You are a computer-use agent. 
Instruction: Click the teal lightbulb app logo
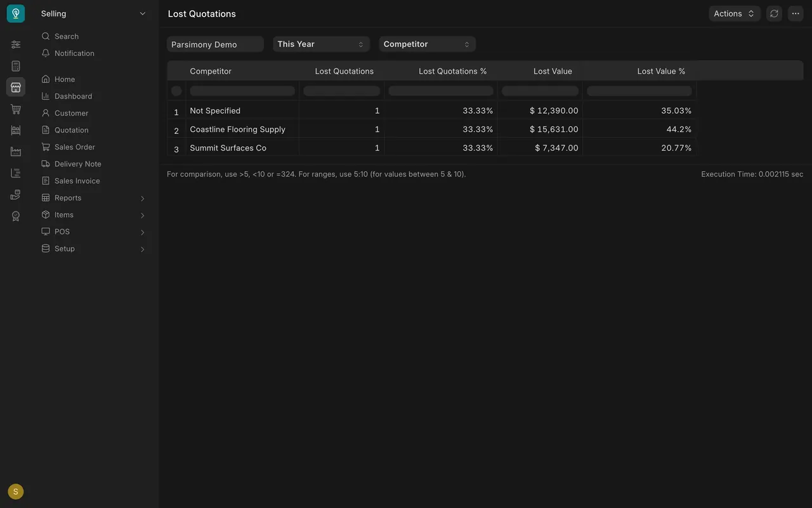pyautogui.click(x=16, y=13)
